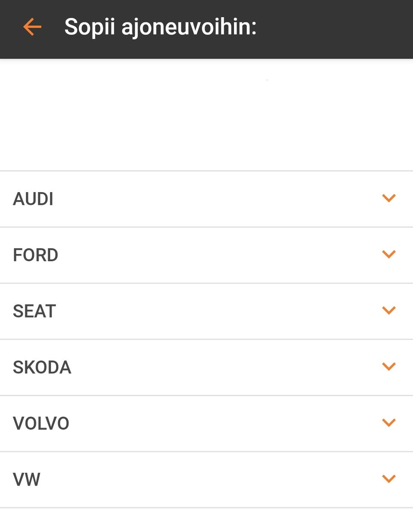Screen dimensions: 413x532
Task: Expand the SEAT chevron arrow
Action: point(388,310)
